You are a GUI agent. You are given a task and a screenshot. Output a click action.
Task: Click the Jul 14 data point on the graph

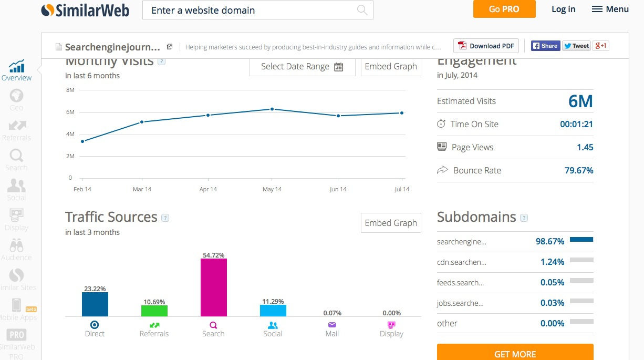pos(402,112)
